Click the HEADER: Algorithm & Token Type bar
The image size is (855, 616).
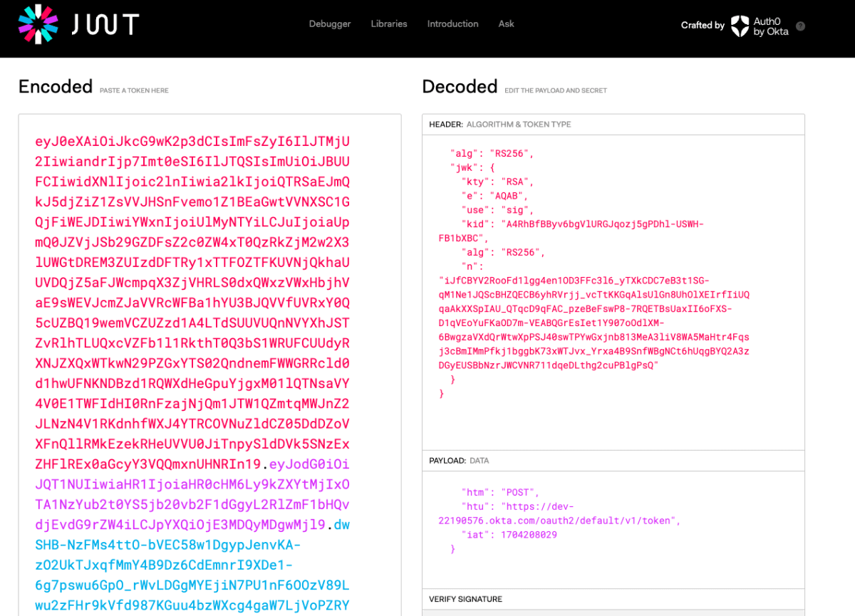[x=613, y=125]
